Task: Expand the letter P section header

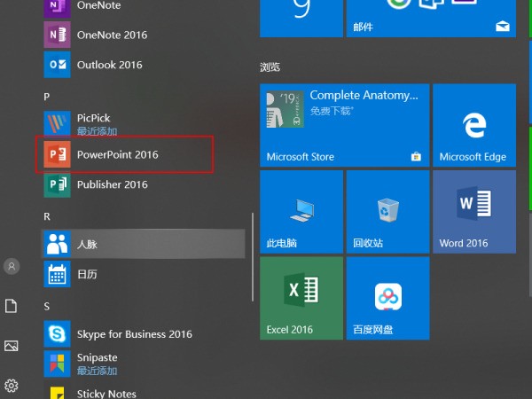Action: (47, 95)
